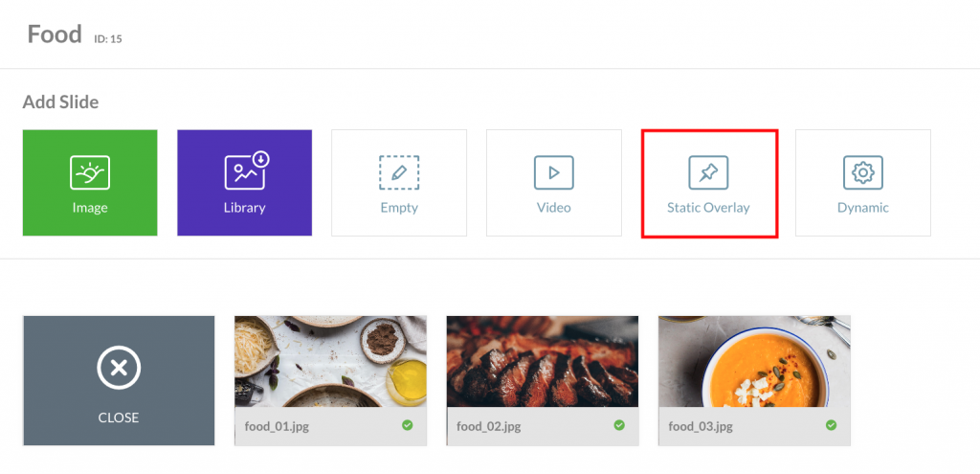The height and width of the screenshot is (474, 980).
Task: Add an Image slide
Action: point(90,183)
